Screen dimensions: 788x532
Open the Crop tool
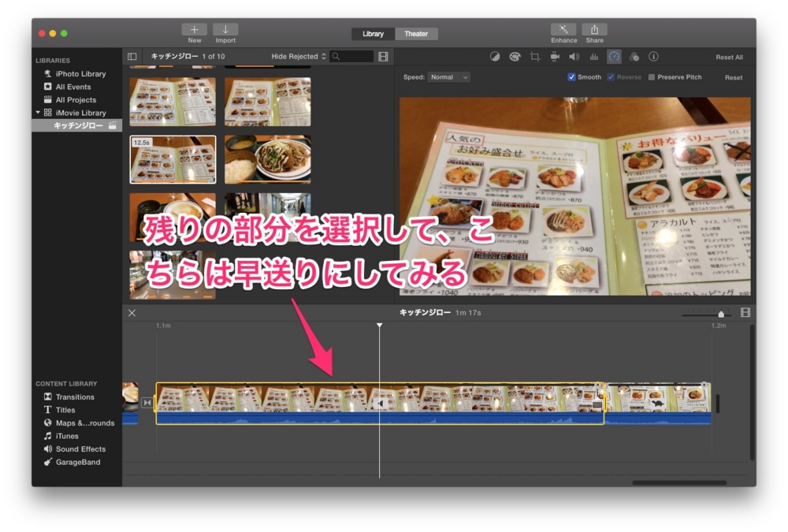(534, 56)
